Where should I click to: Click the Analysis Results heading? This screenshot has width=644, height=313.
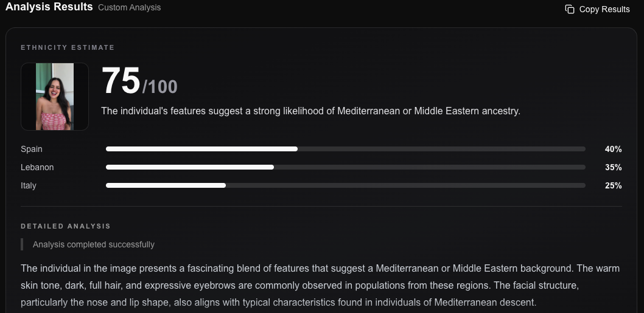point(49,7)
